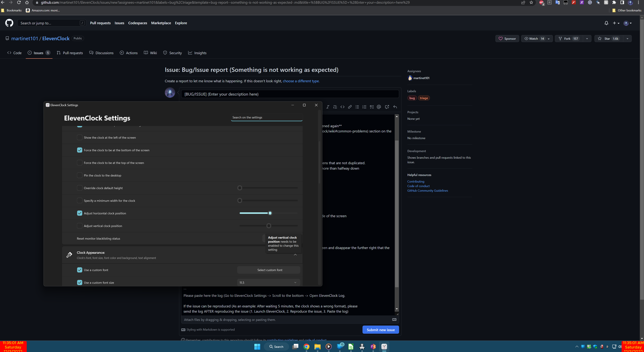Screen dimensions: 644x352
Task: Click the italic formatting icon in editor toolbar
Action: [x=327, y=107]
